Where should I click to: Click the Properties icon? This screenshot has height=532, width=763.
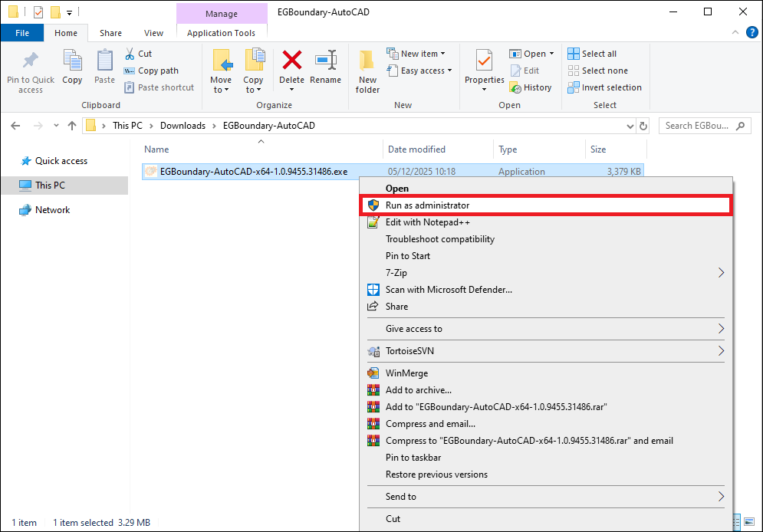(x=484, y=61)
